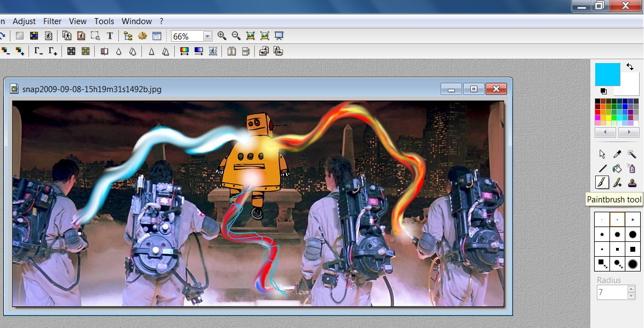
Task: Apply the Grayscale grid icon
Action: (x=71, y=51)
